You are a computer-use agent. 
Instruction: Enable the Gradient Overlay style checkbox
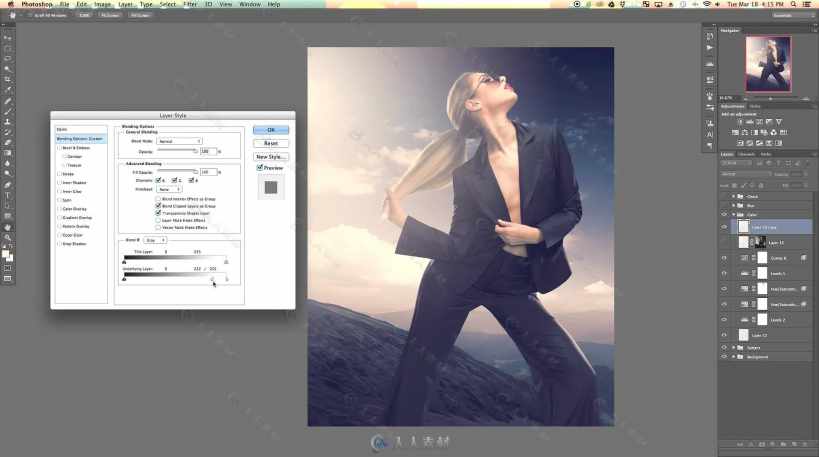tap(59, 218)
